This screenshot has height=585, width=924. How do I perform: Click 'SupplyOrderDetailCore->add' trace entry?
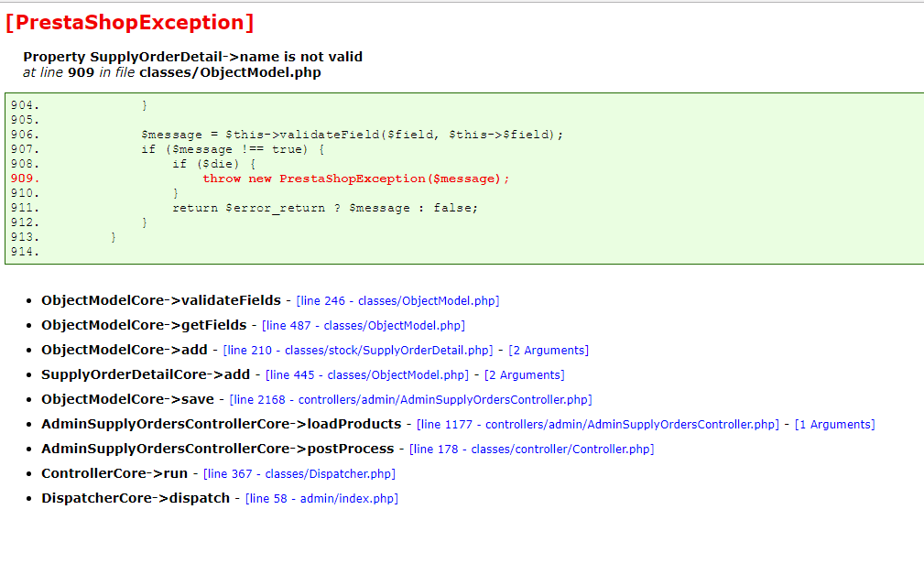146,374
